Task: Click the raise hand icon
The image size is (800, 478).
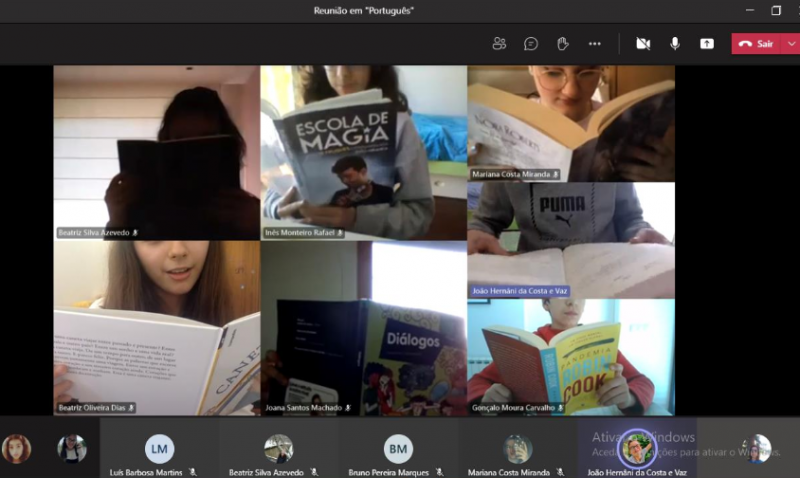Action: 563,44
